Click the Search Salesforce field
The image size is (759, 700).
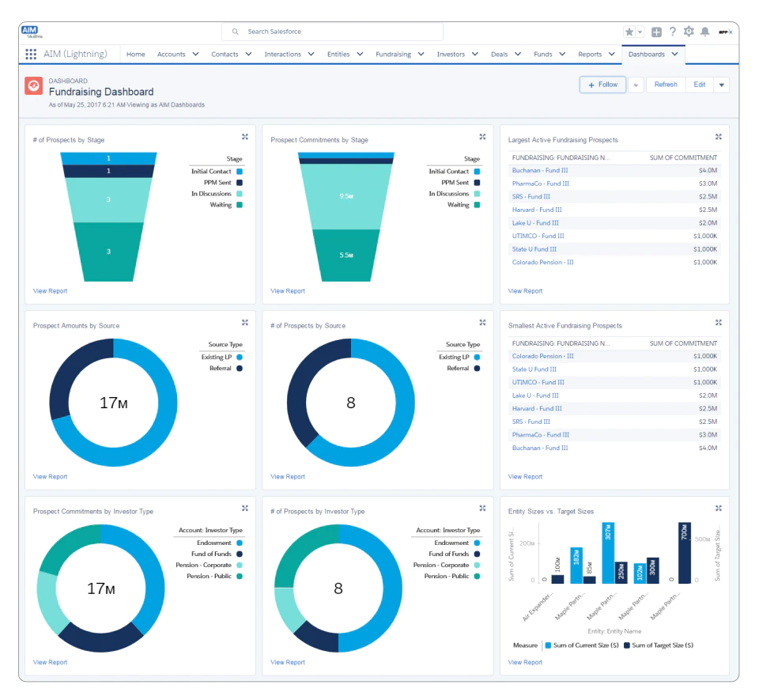(332, 32)
